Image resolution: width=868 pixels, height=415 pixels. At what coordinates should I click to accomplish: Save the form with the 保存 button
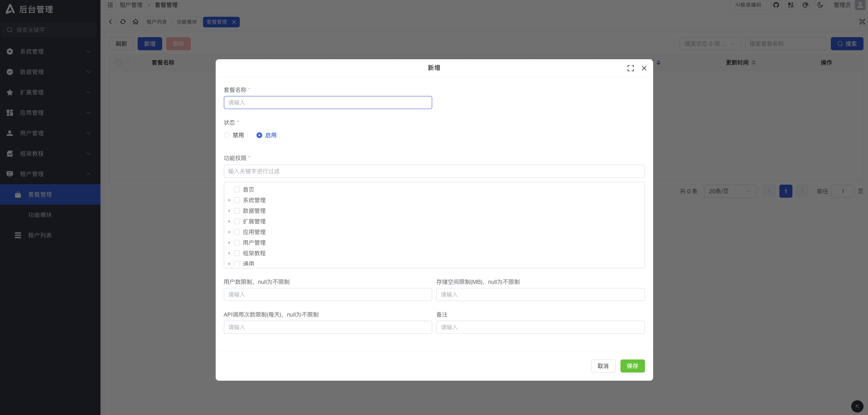[x=632, y=366]
